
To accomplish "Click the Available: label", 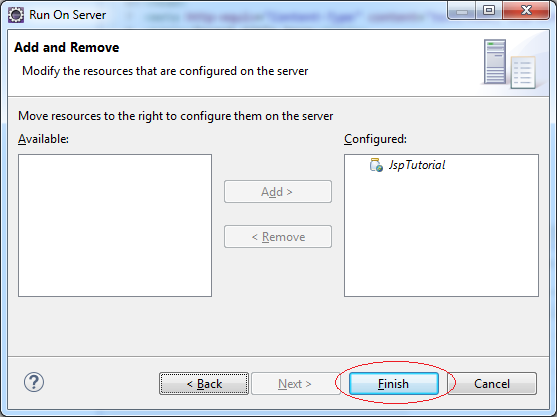I will pos(43,139).
